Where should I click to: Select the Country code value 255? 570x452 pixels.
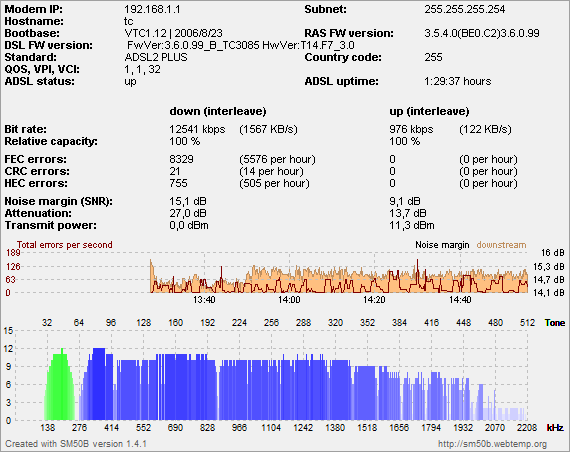[x=433, y=57]
